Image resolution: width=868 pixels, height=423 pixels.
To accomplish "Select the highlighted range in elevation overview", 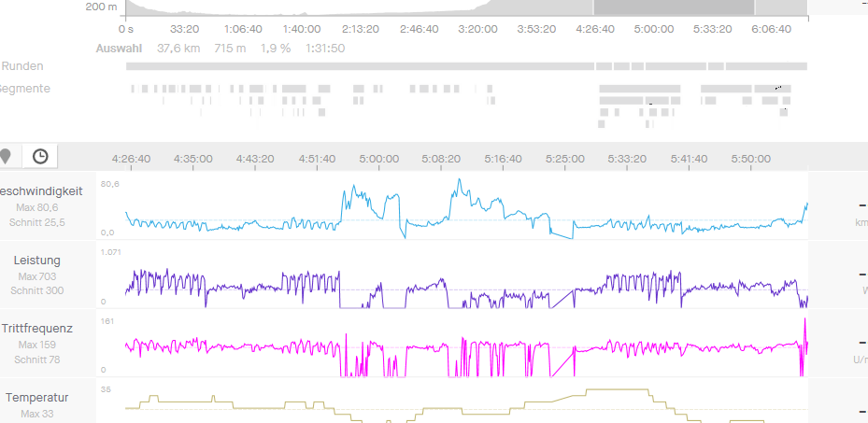I will [x=673, y=7].
